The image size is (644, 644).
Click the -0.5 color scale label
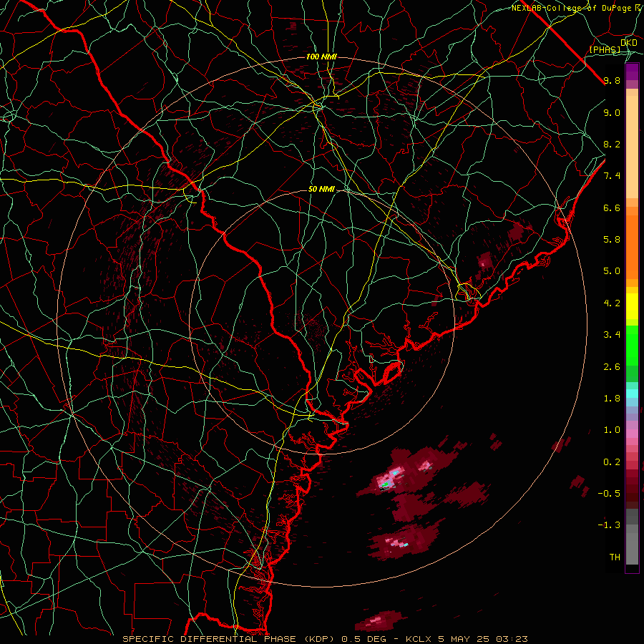pyautogui.click(x=609, y=493)
